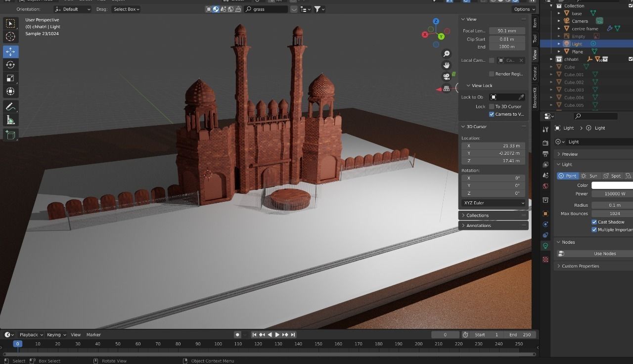The height and width of the screenshot is (364, 633).
Task: Toggle camera view with camera gizmo icon
Action: pos(447,77)
